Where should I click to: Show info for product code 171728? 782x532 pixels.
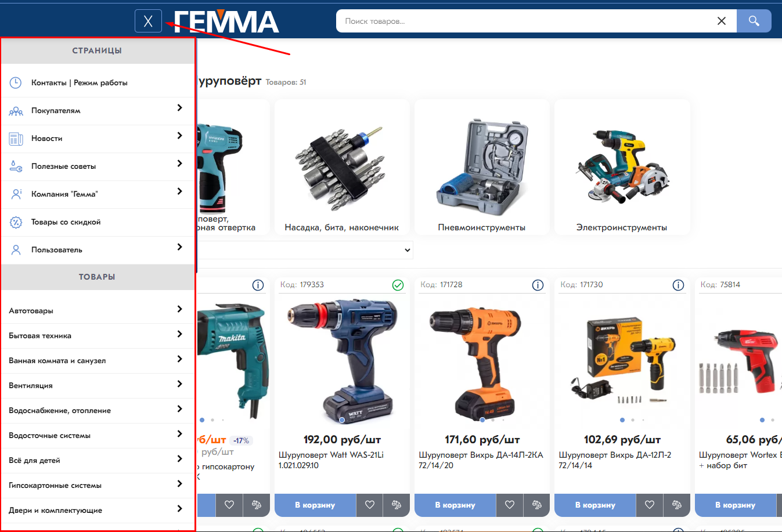click(538, 285)
